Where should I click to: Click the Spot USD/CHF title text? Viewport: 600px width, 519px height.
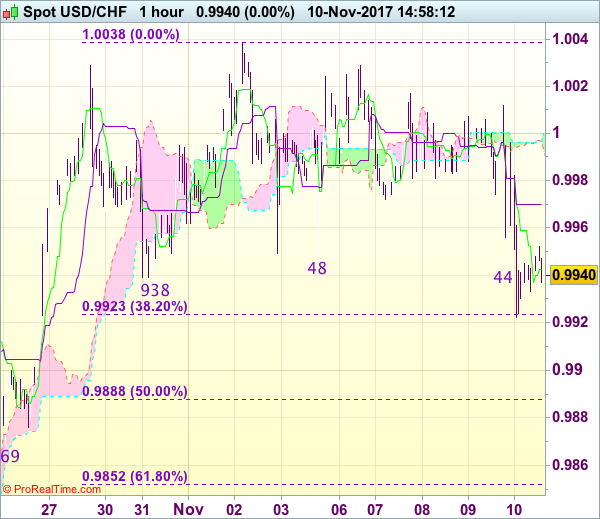75,12
